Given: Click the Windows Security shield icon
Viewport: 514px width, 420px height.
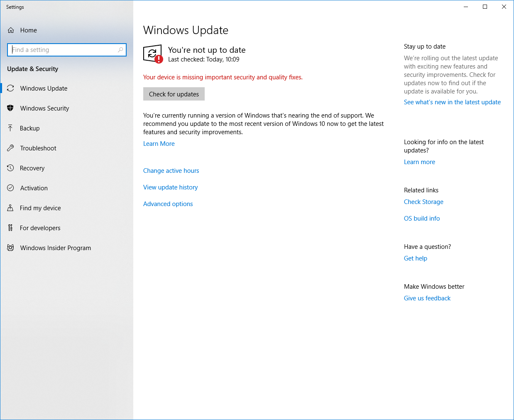Looking at the screenshot, I should [x=11, y=108].
